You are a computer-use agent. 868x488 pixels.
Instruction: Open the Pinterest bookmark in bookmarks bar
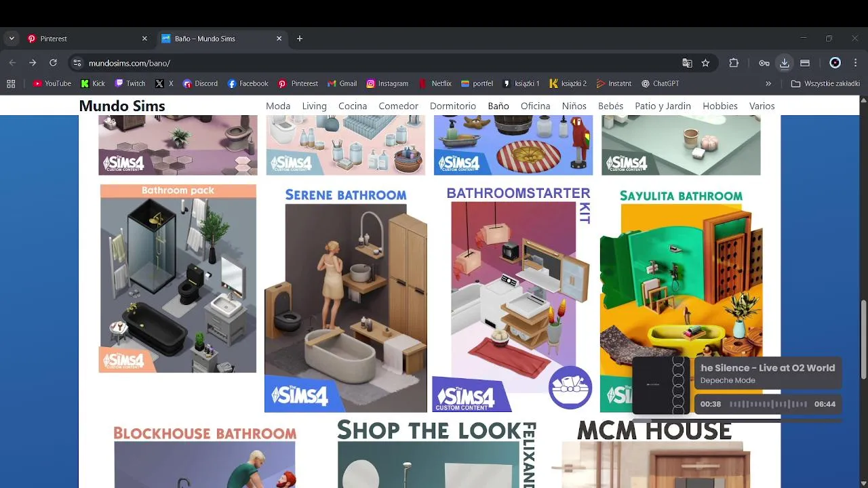pyautogui.click(x=298, y=83)
